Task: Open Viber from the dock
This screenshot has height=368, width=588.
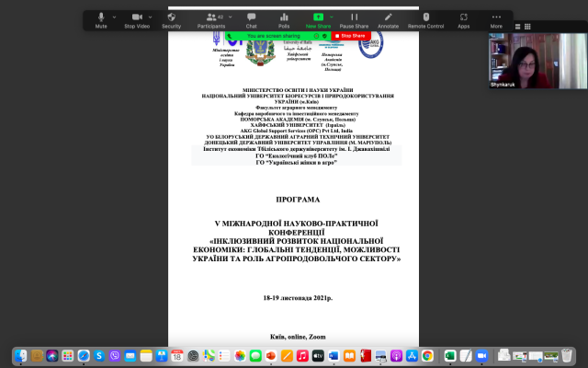Action: (x=115, y=356)
